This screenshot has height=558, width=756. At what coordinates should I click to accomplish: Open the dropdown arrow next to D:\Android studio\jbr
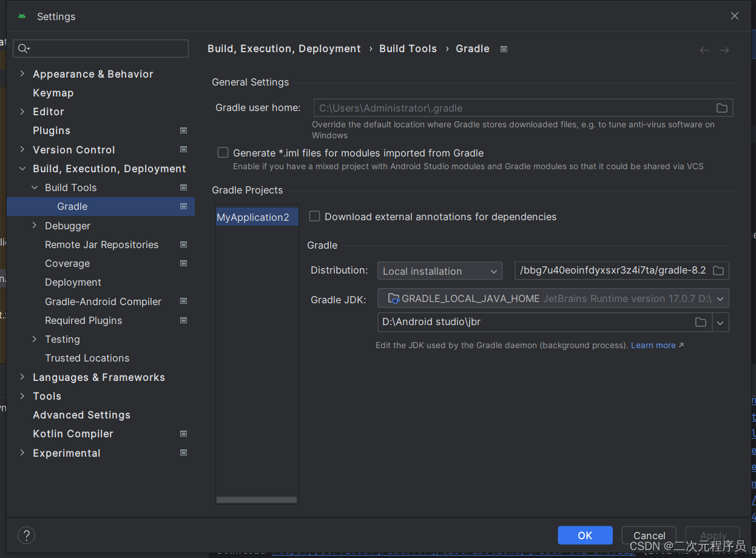[720, 323]
